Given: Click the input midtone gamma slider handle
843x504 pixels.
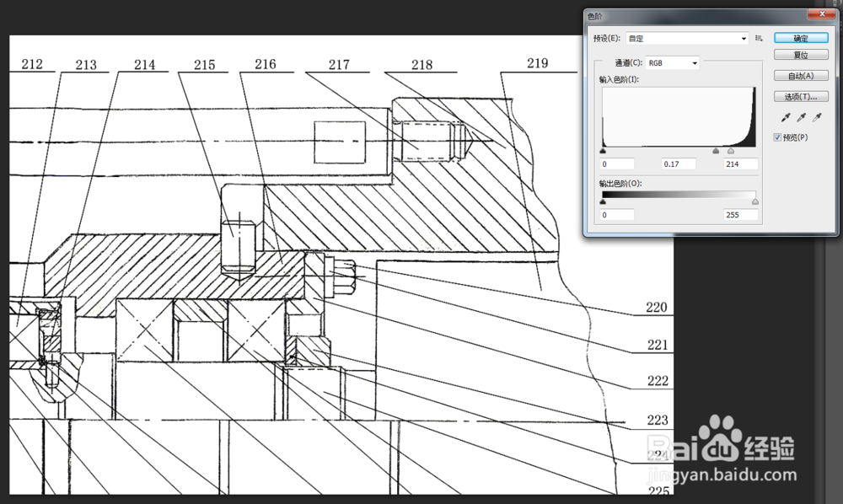Looking at the screenshot, I should (716, 151).
